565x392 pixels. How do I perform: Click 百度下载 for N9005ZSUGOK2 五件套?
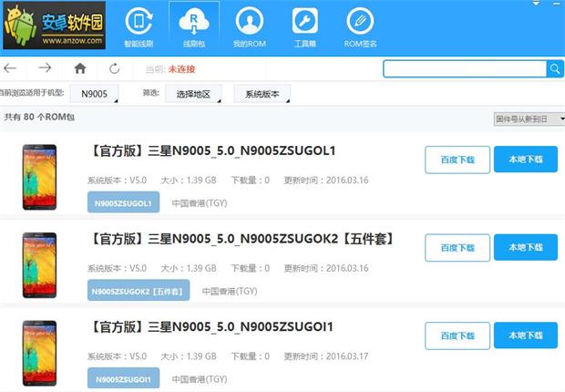pos(457,248)
